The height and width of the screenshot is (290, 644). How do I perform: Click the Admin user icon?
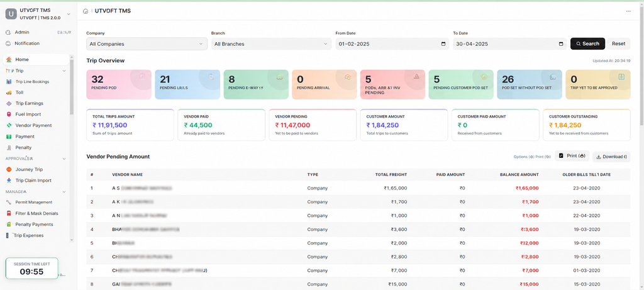(8, 32)
